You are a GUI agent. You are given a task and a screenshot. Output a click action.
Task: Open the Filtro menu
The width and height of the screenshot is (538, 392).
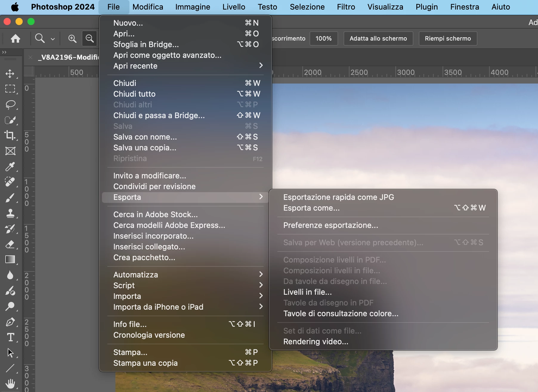coord(346,7)
